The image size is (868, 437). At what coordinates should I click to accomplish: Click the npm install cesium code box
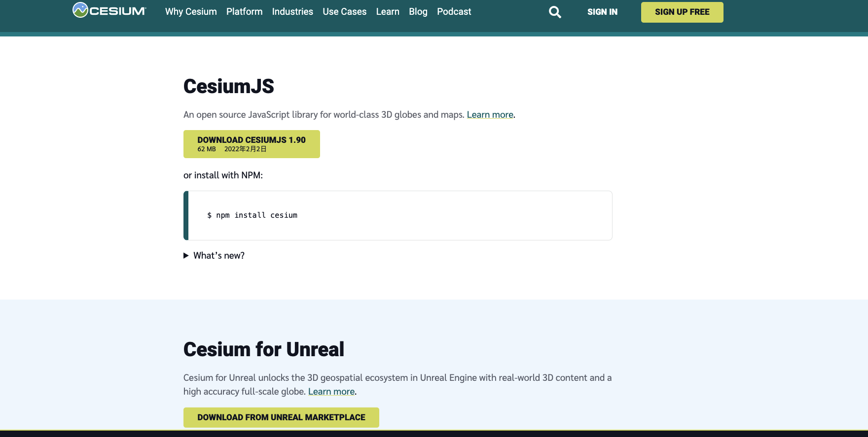pyautogui.click(x=398, y=215)
